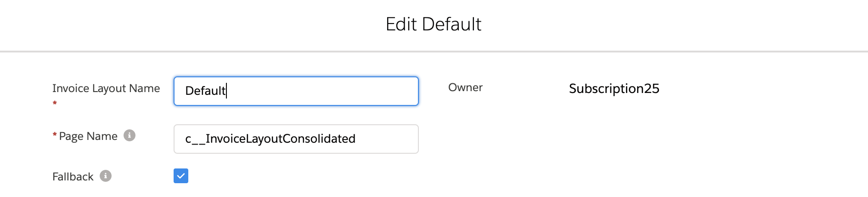The width and height of the screenshot is (868, 197).
Task: Click the red asterisk under Invoice Layout Name
Action: 55,103
